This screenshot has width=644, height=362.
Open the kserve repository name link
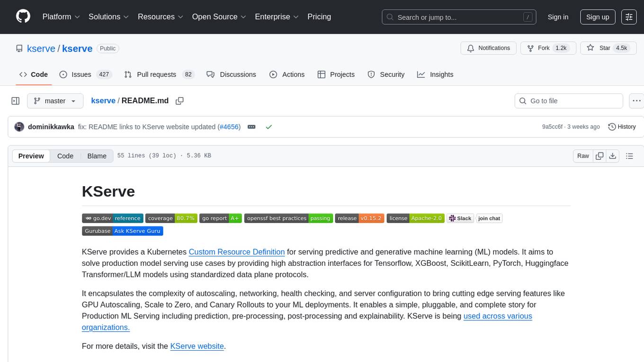[x=77, y=48]
